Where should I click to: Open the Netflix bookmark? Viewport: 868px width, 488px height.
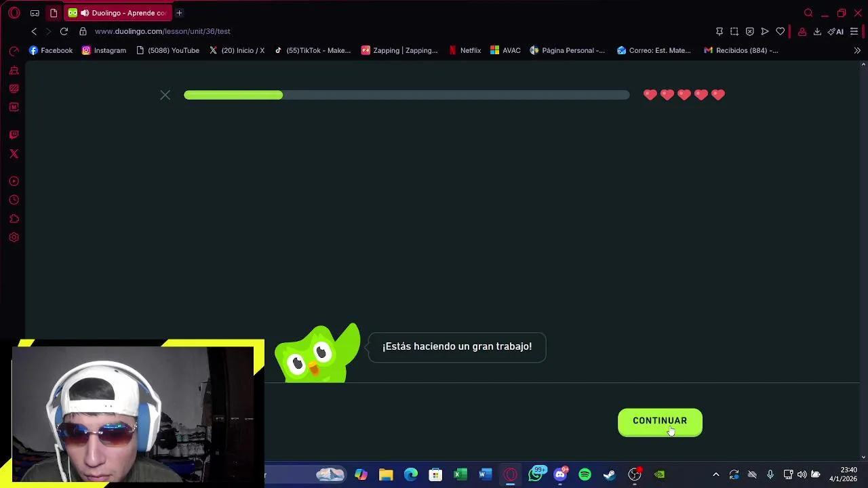tap(465, 50)
